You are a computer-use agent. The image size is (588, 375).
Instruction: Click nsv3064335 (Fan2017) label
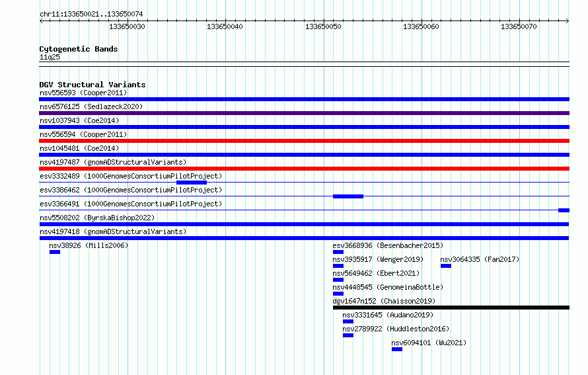pos(480,259)
